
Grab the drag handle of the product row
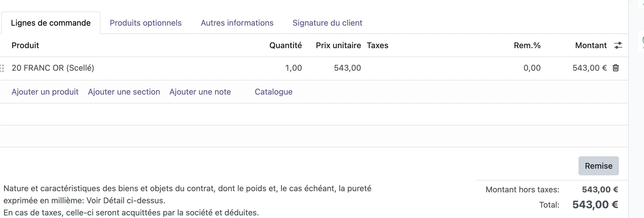[x=2, y=68]
